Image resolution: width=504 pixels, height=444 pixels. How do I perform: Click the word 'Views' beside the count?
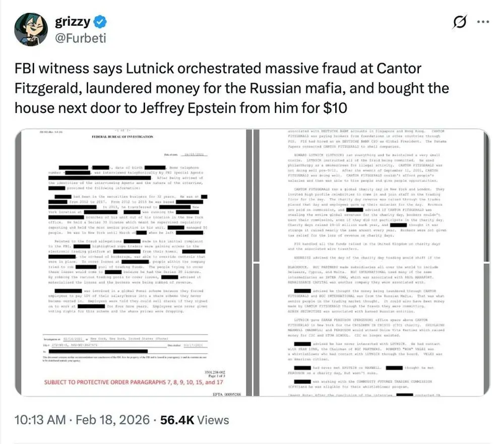pyautogui.click(x=212, y=420)
